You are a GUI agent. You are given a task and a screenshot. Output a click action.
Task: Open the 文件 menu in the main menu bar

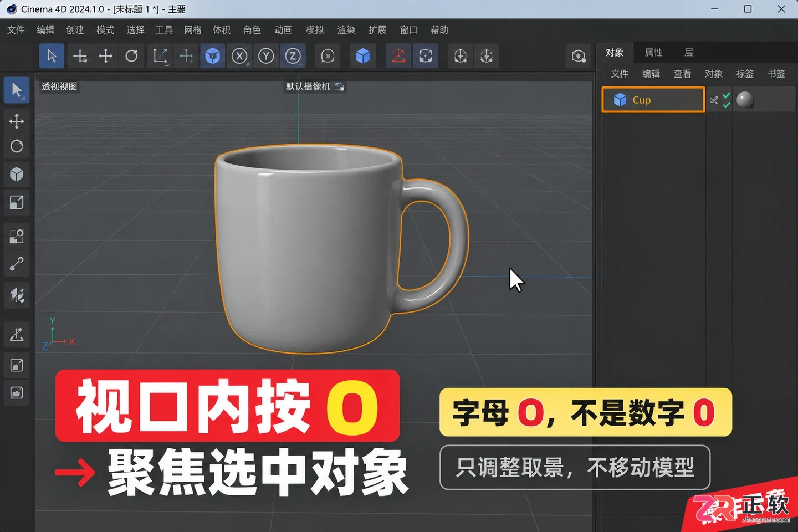click(16, 30)
